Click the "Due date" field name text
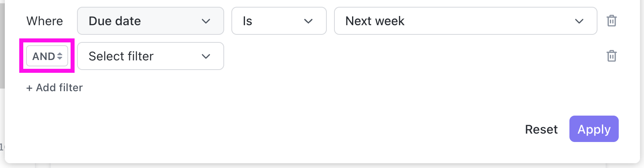 tap(115, 21)
